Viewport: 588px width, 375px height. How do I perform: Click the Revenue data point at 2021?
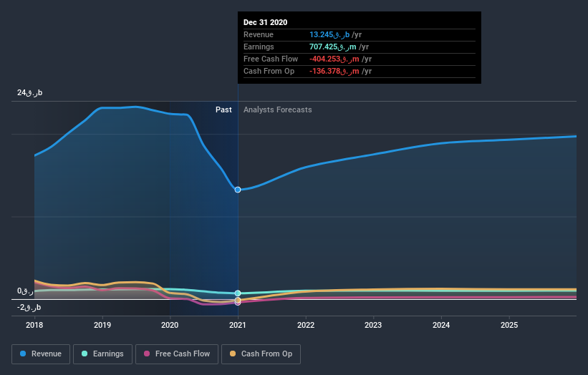click(238, 190)
